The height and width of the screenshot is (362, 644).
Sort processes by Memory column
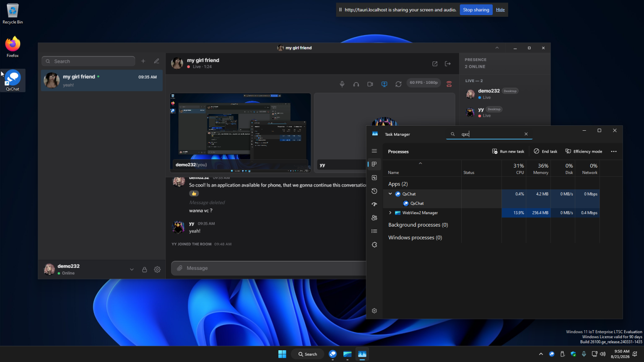538,169
